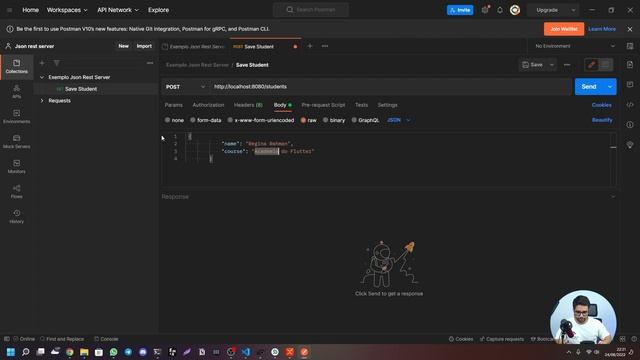Open the request info icon in right sidebar
Screen dimensions: 640x360
click(630, 124)
